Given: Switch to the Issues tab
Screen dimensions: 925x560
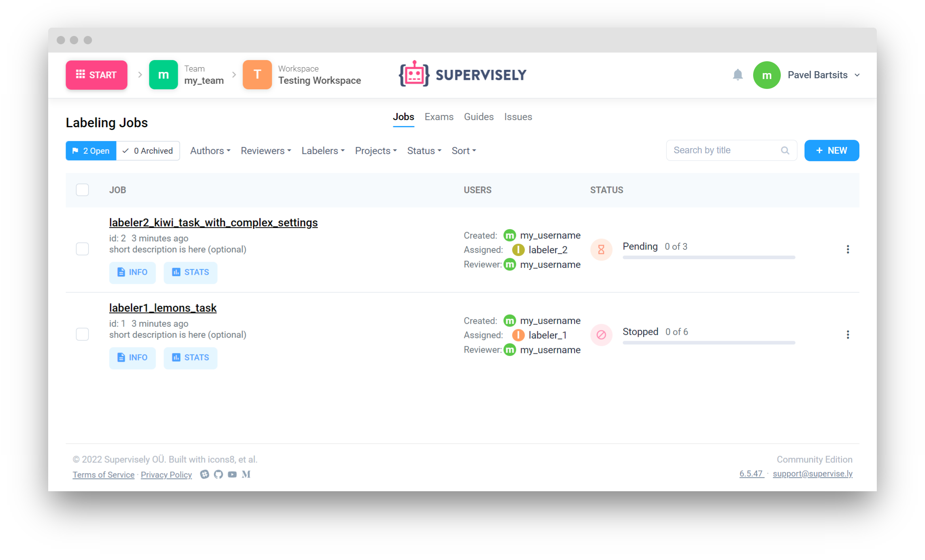Looking at the screenshot, I should [x=518, y=117].
